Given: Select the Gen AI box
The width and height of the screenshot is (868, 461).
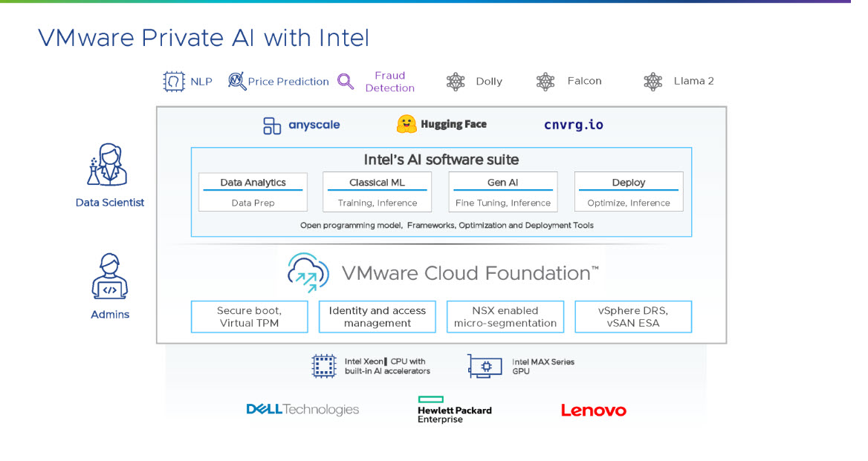Looking at the screenshot, I should tap(502, 192).
